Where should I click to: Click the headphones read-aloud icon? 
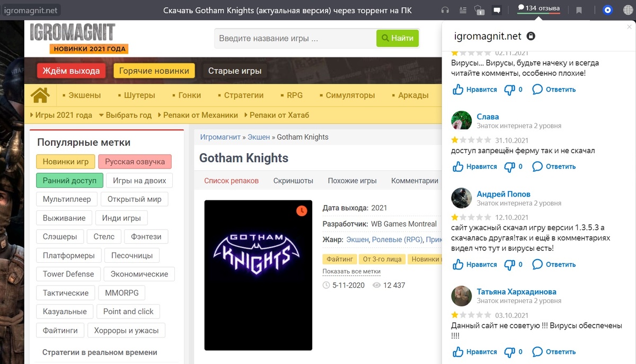pos(445,10)
